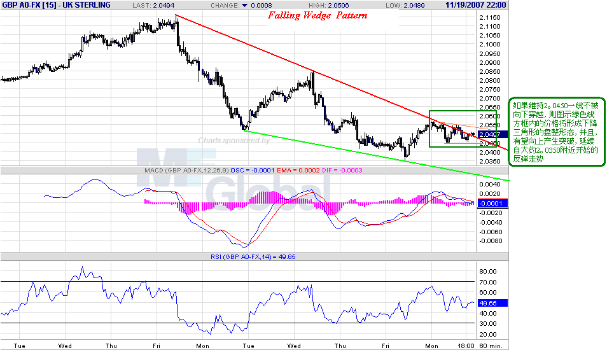Screen dimensions: 607x364
Task: Click the MACD (GBP A0-FX,12,26,9) label
Action: coord(186,171)
